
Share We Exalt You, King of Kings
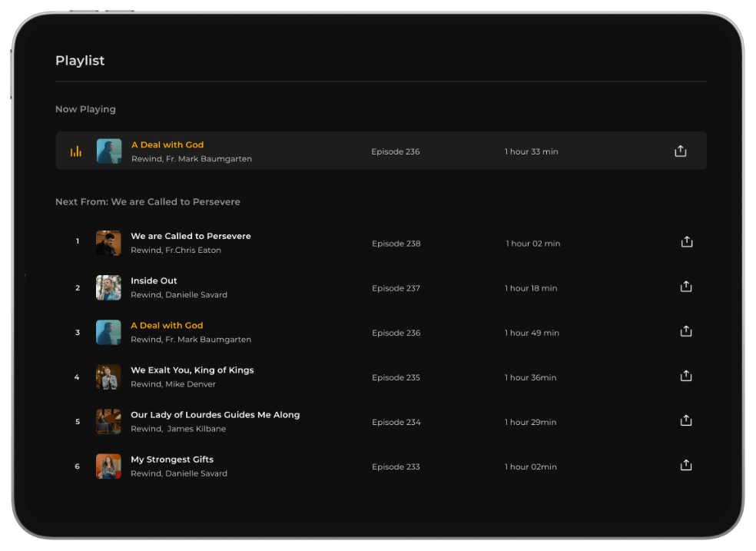pos(686,376)
